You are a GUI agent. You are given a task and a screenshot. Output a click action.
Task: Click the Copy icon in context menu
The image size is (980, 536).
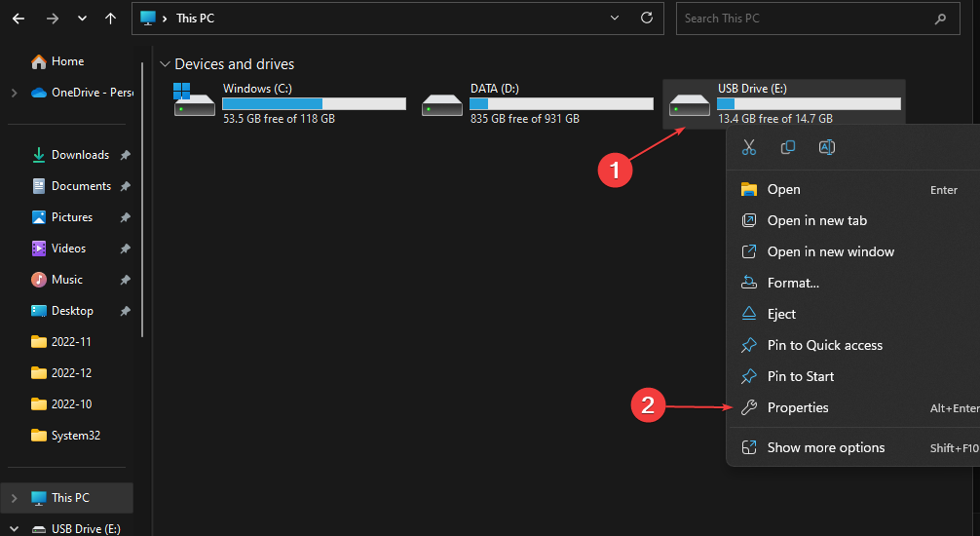(x=788, y=147)
